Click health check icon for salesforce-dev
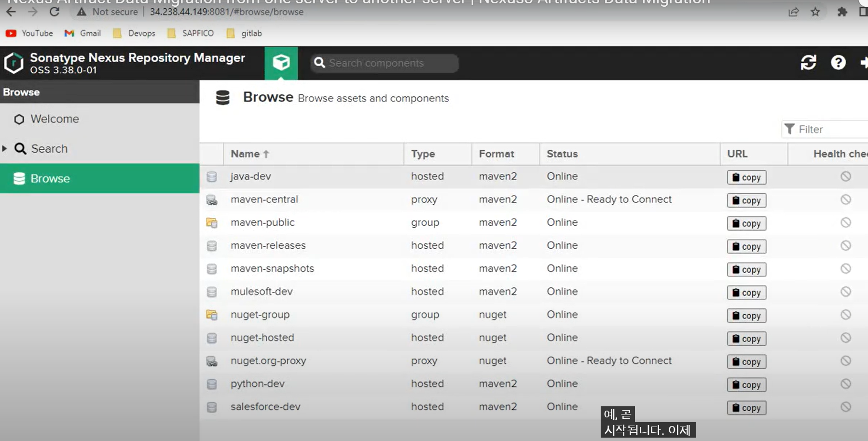The image size is (868, 441). point(845,407)
